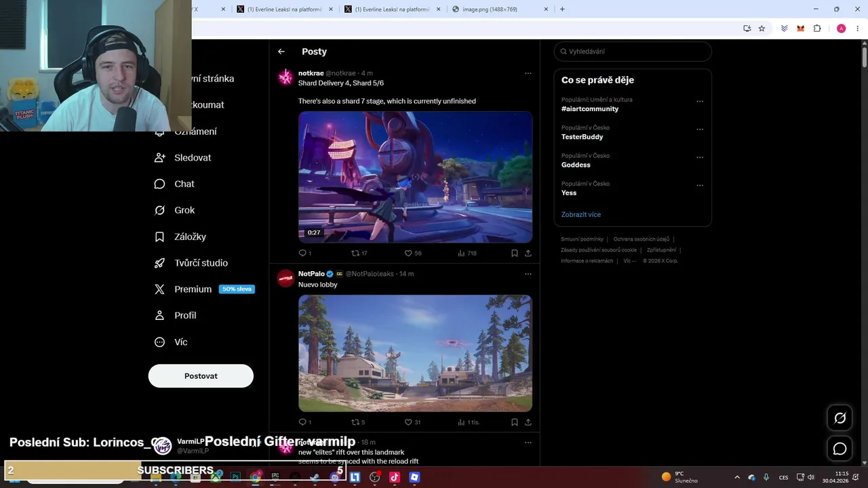Click the install app icon in address bar
868x488 pixels.
747,28
